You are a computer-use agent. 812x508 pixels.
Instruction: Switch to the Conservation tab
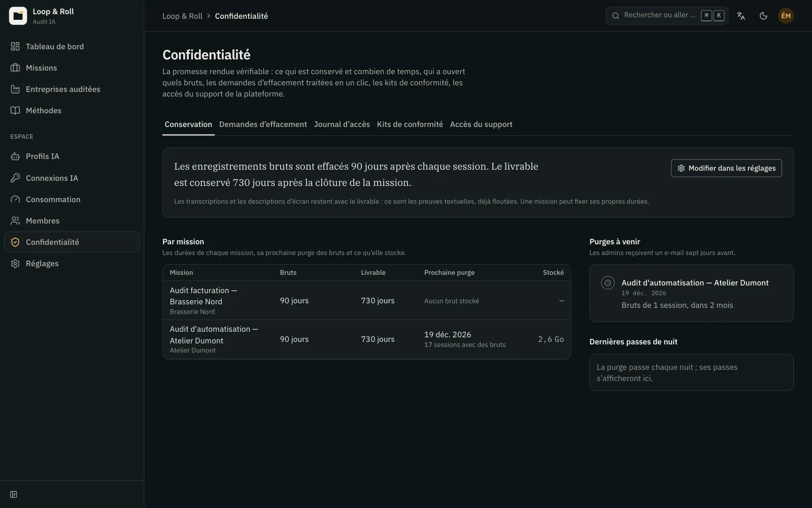pyautogui.click(x=188, y=124)
